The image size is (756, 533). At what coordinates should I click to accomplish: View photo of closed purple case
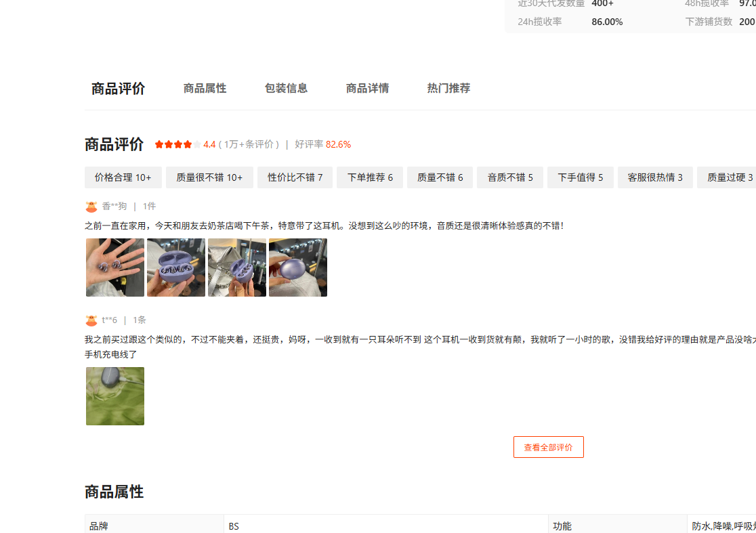point(298,268)
